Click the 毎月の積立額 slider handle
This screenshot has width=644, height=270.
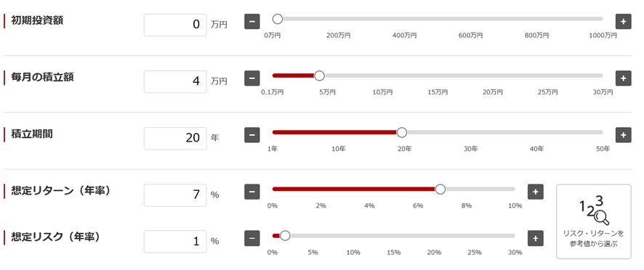pos(319,75)
